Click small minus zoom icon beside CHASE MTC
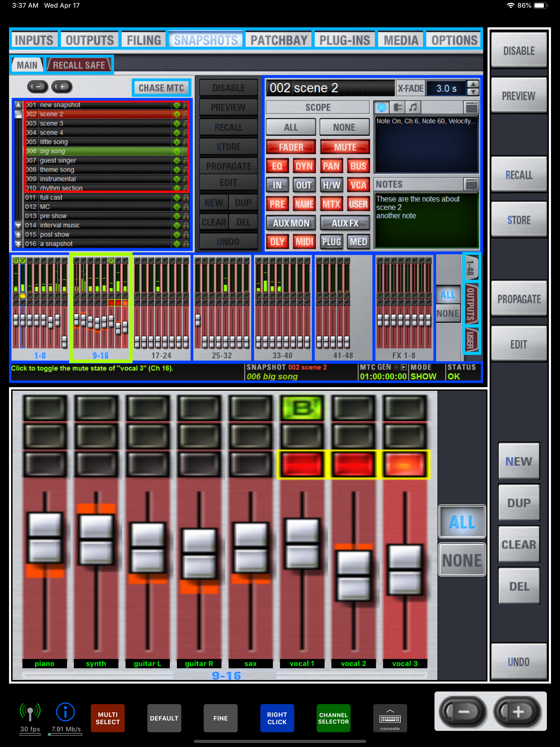 38,87
